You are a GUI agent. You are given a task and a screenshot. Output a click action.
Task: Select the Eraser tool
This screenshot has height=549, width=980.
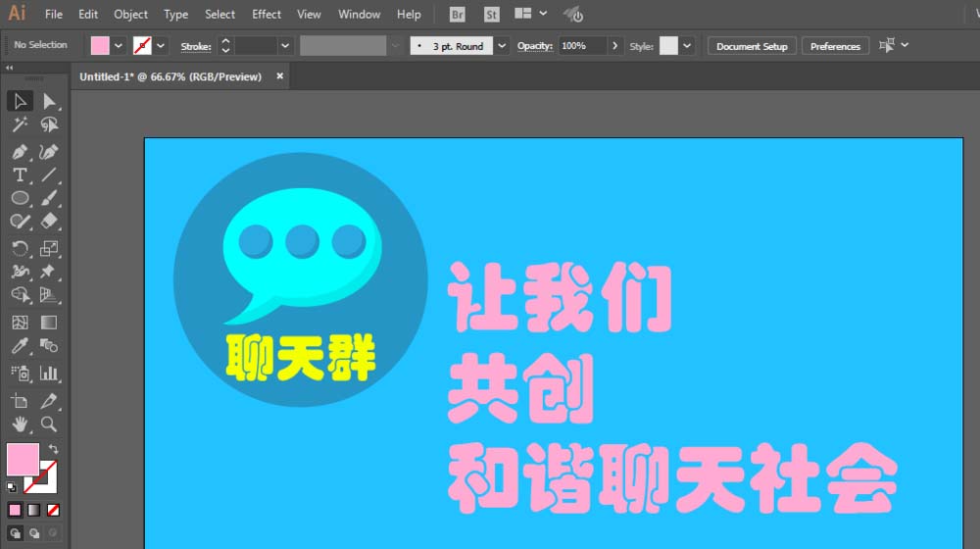pos(49,222)
